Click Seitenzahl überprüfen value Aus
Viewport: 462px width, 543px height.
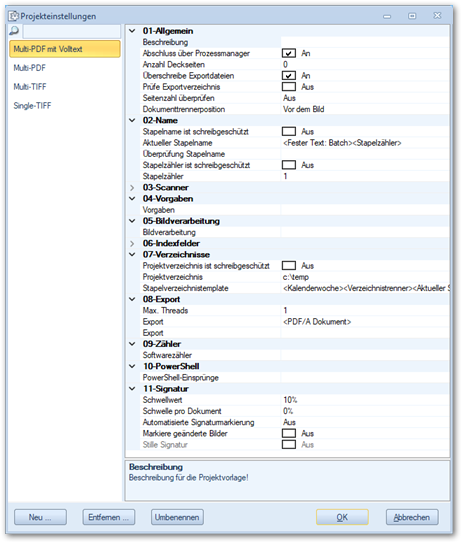tap(289, 98)
